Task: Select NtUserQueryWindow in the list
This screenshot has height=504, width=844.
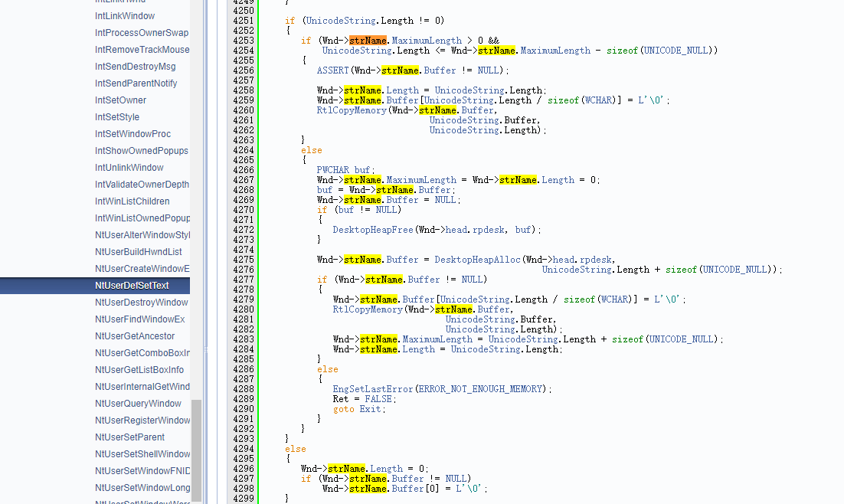Action: pyautogui.click(x=139, y=404)
